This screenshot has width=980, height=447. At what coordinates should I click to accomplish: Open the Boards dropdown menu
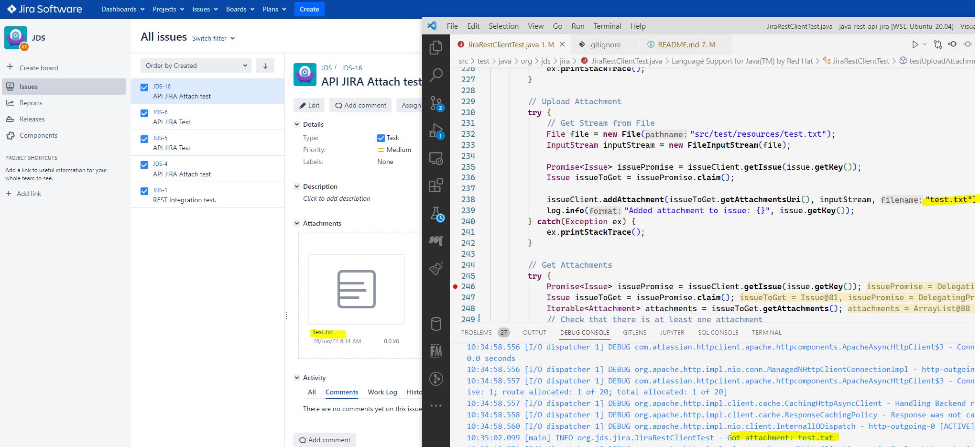[x=240, y=9]
